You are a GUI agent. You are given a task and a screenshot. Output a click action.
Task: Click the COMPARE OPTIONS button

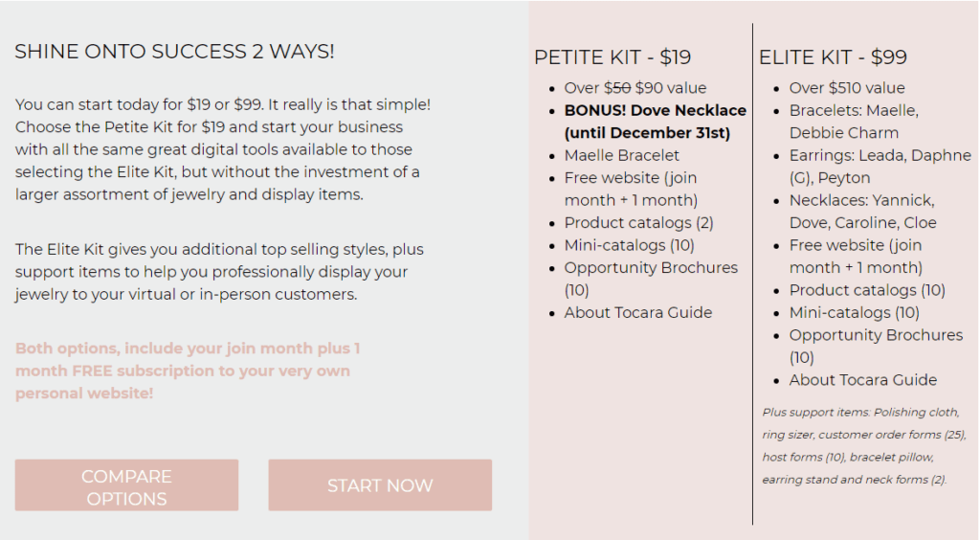point(127,485)
